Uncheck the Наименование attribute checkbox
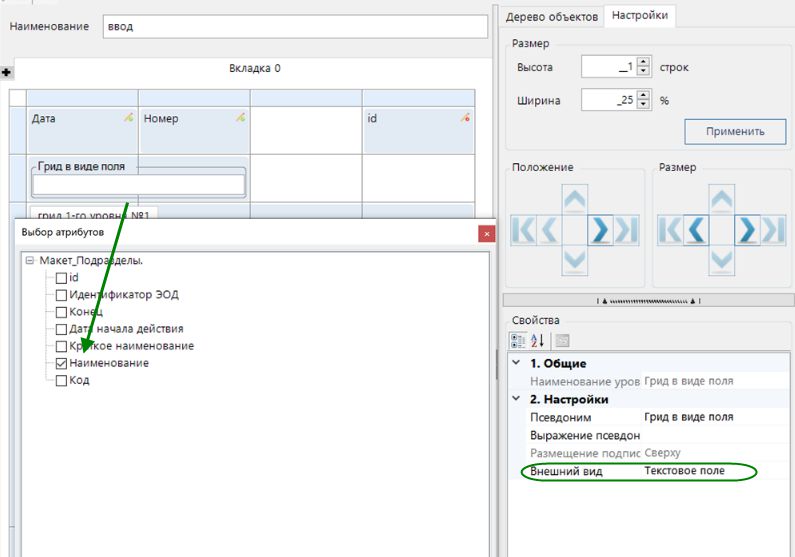 [x=61, y=363]
